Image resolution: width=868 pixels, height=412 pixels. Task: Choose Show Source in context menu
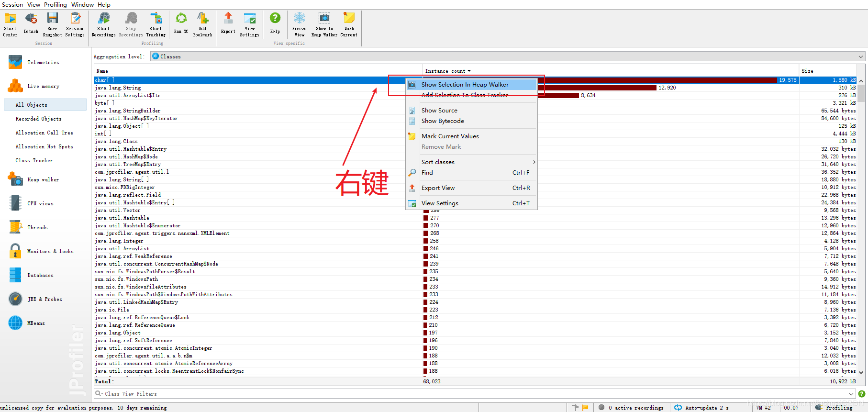(471, 111)
